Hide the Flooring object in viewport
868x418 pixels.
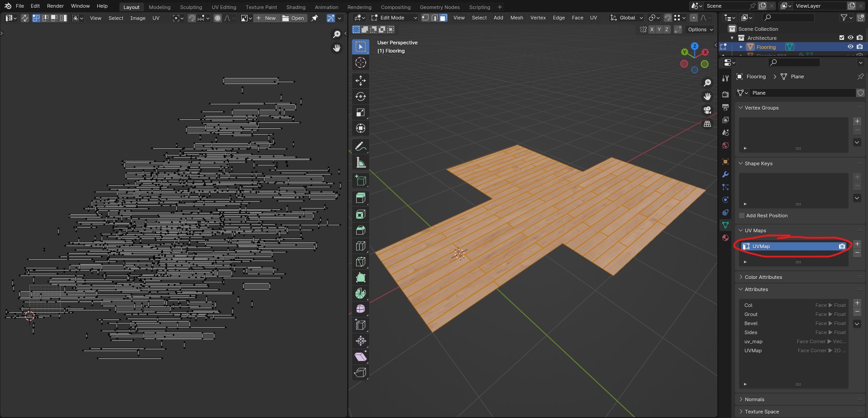pyautogui.click(x=850, y=47)
